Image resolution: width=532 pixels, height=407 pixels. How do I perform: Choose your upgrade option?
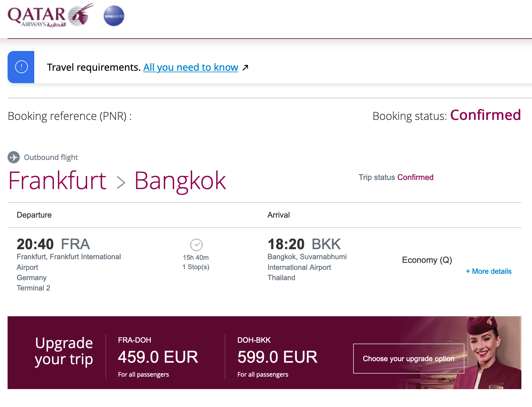[x=408, y=358]
